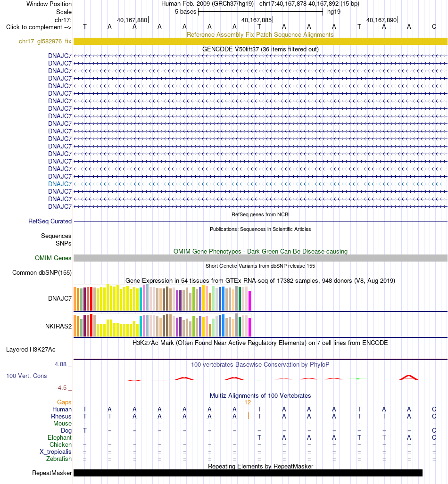
Task: Open 'Publications: Sequences in Scientific Articles' title
Action: click(260, 229)
